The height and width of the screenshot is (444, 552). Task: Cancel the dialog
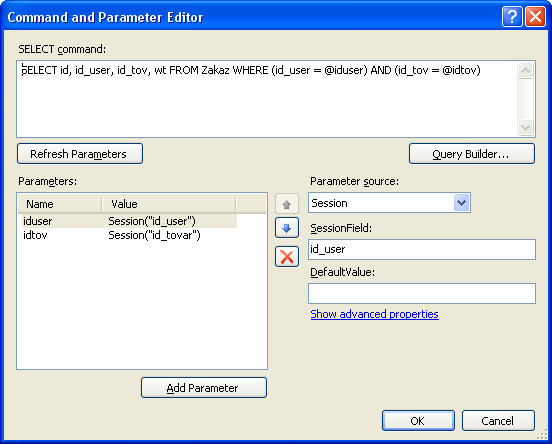point(498,420)
